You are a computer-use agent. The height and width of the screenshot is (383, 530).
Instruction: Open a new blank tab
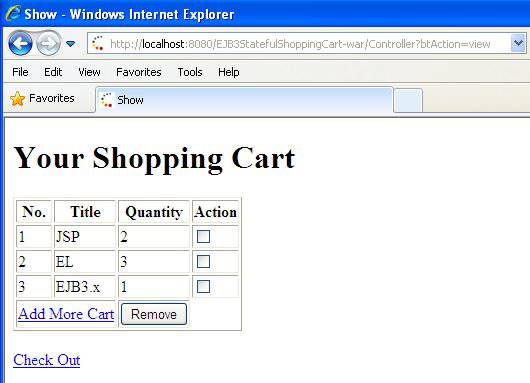click(408, 100)
